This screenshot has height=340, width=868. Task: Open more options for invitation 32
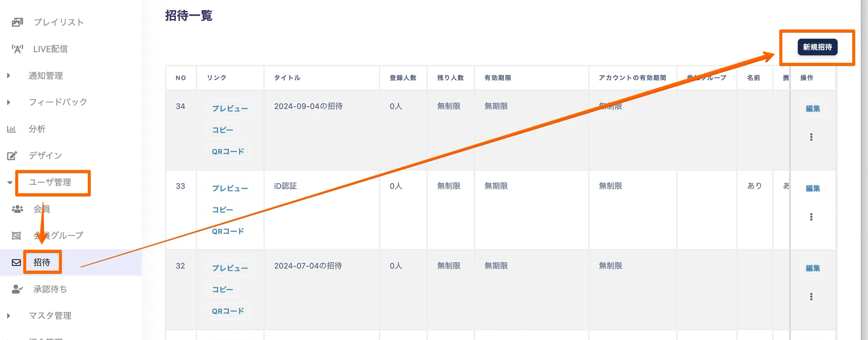point(811,297)
